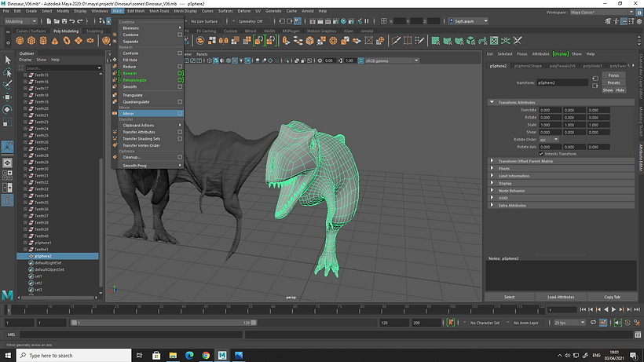The image size is (644, 362).
Task: Open the Transfer Attributes options box
Action: (180, 132)
